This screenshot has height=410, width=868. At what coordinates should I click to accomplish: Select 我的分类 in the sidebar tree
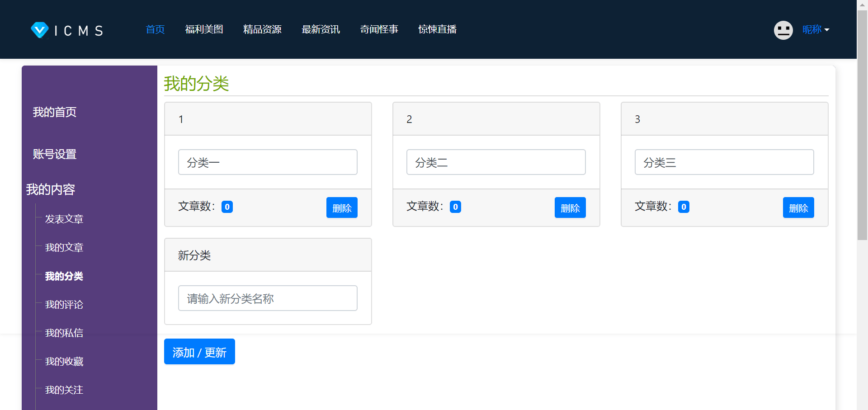(64, 276)
